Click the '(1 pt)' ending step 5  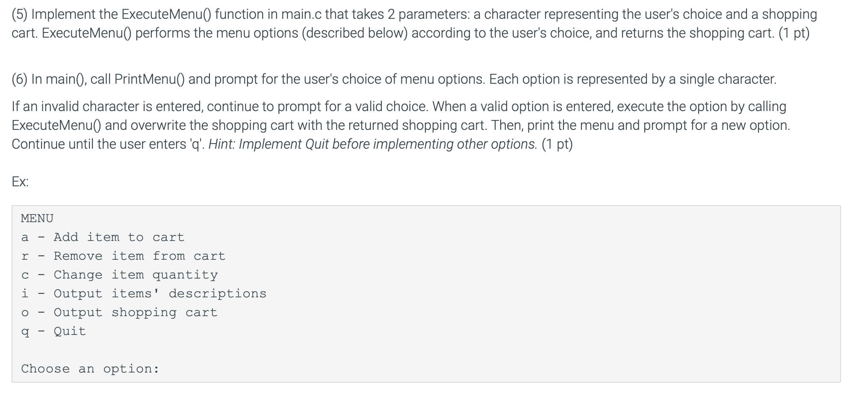(x=794, y=33)
